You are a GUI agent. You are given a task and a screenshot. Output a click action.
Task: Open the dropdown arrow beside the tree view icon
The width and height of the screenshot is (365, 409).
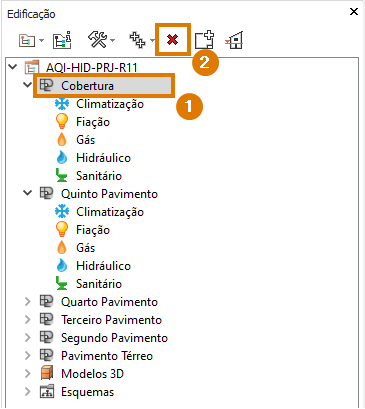pos(41,41)
